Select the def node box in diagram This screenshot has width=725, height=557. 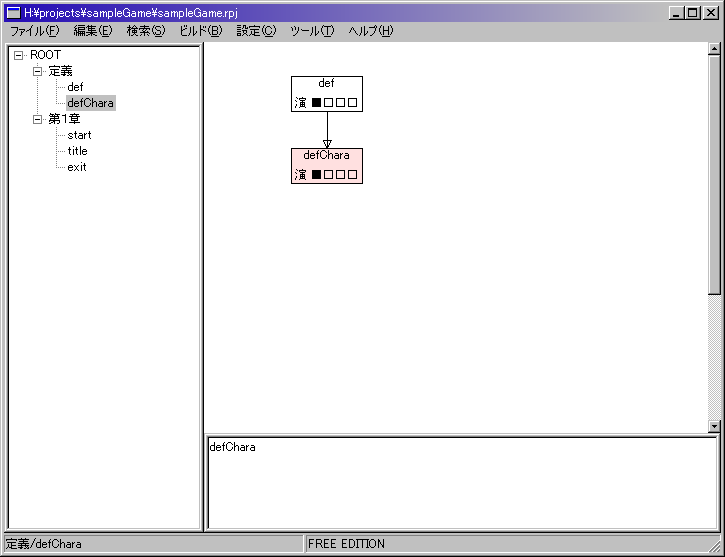(327, 94)
